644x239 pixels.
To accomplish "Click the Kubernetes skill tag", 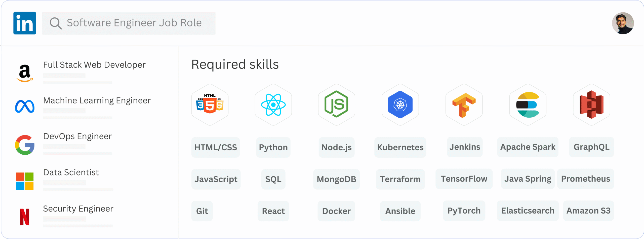I will [x=400, y=147].
